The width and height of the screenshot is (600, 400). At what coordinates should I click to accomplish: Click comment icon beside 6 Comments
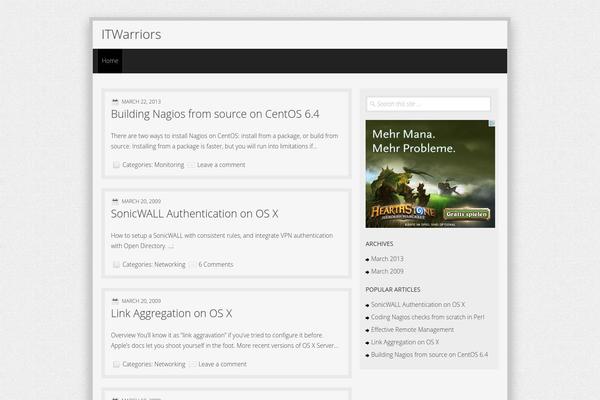[193, 264]
